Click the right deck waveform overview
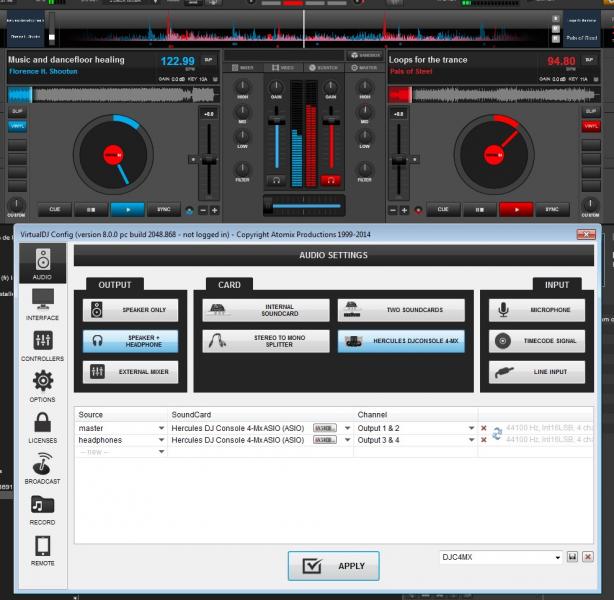 tap(494, 95)
